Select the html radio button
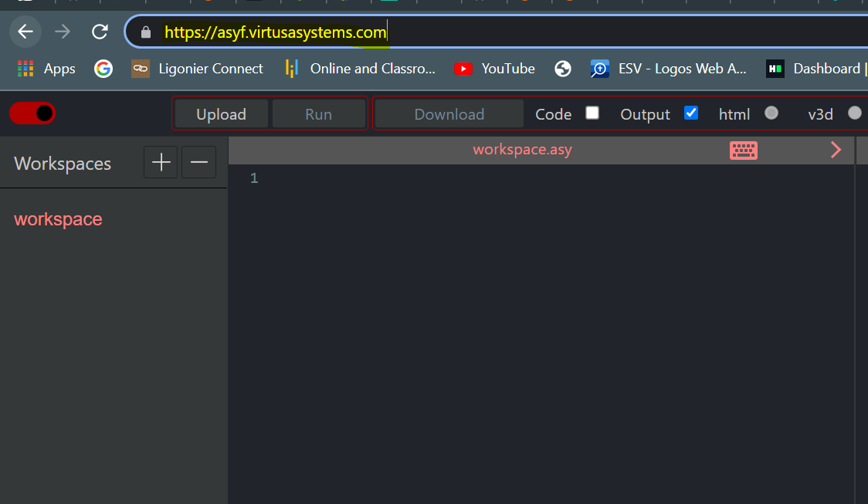This screenshot has width=868, height=504. [x=771, y=113]
